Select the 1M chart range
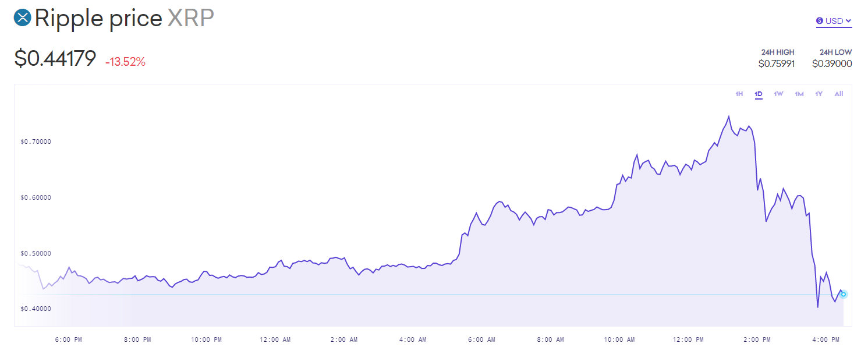 click(x=799, y=94)
